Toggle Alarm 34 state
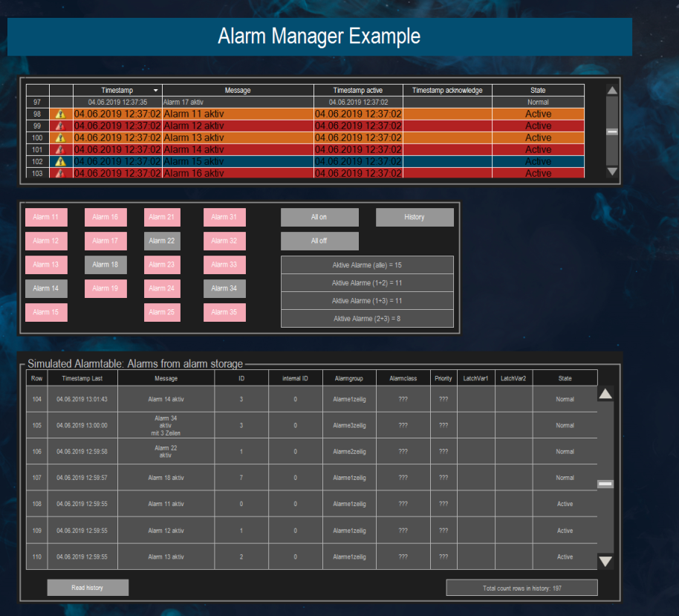The height and width of the screenshot is (616, 679). tap(224, 288)
